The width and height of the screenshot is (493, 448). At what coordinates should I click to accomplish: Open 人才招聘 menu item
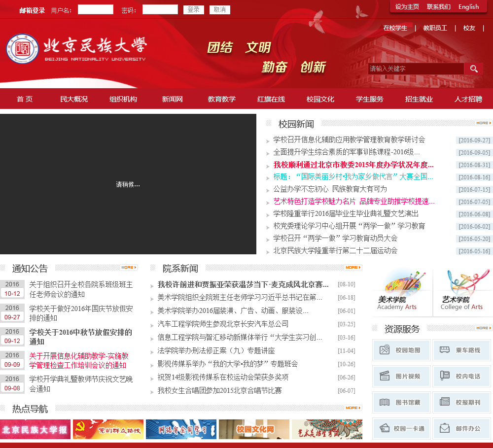click(x=468, y=99)
